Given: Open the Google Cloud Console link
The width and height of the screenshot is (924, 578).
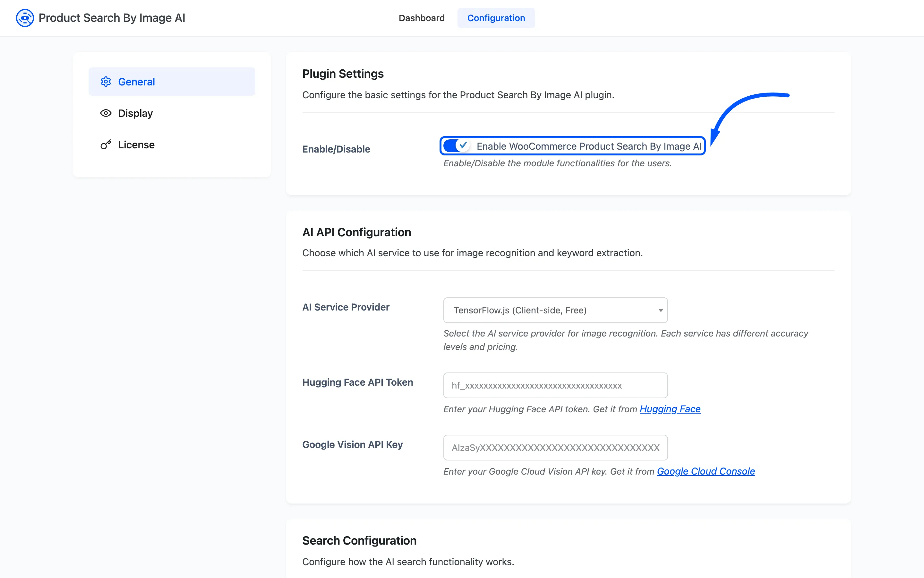Looking at the screenshot, I should click(x=706, y=471).
